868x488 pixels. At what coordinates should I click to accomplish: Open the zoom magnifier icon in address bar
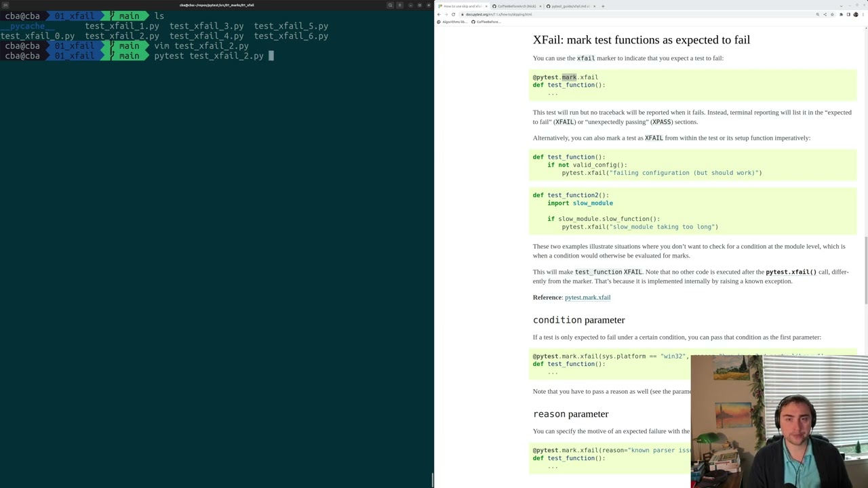(818, 14)
